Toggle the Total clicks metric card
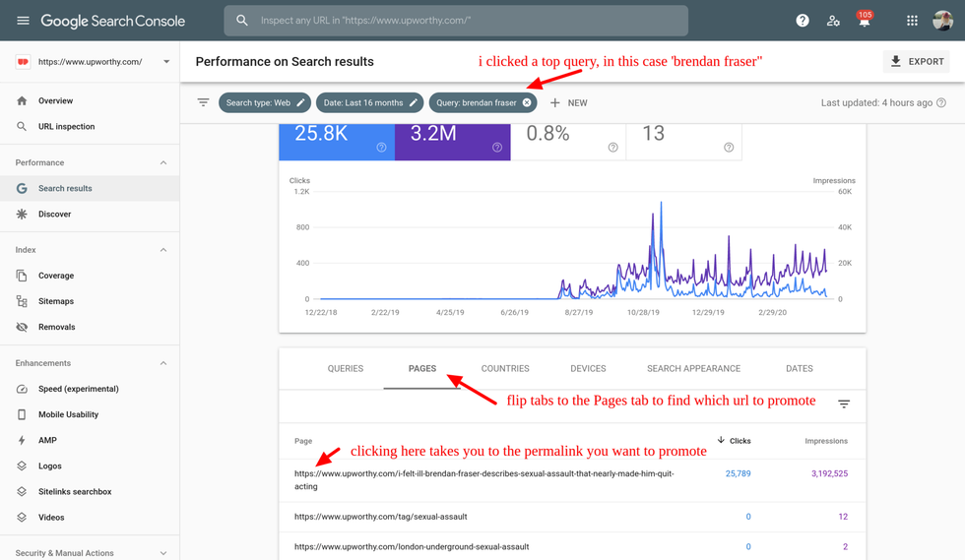The image size is (965, 560). (336, 137)
